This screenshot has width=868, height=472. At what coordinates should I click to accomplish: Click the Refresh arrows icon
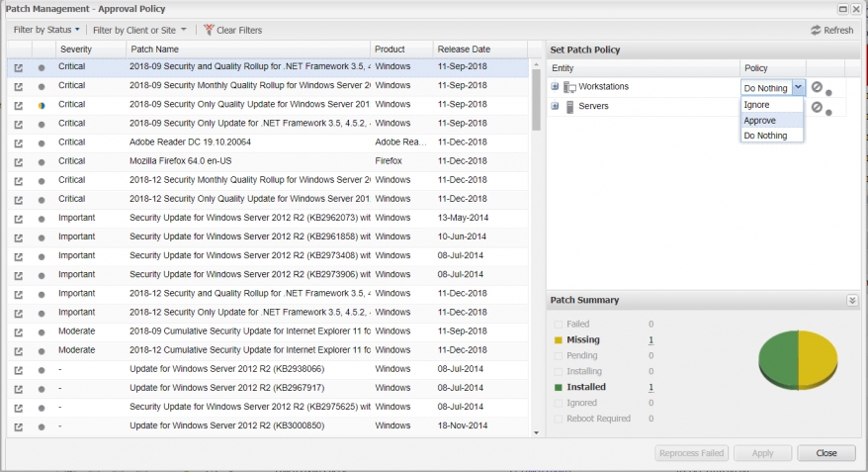(816, 31)
